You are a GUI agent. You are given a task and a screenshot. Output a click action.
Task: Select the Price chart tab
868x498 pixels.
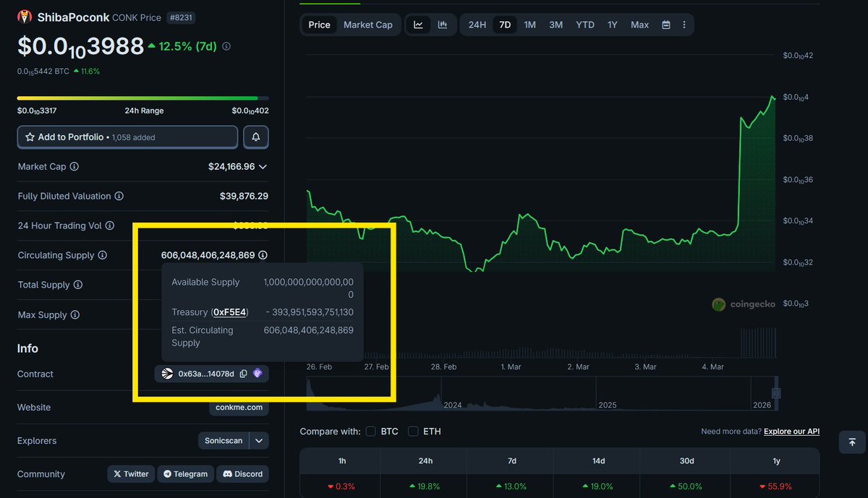coord(319,25)
